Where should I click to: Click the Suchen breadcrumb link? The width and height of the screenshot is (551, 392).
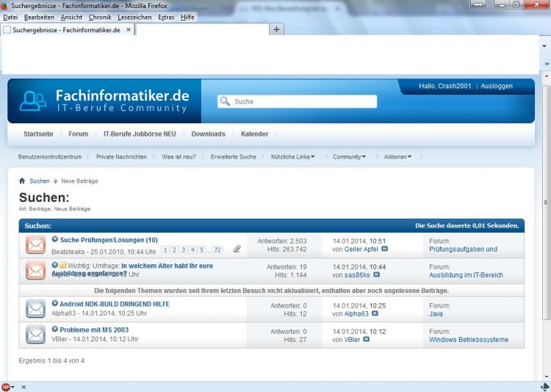40,181
